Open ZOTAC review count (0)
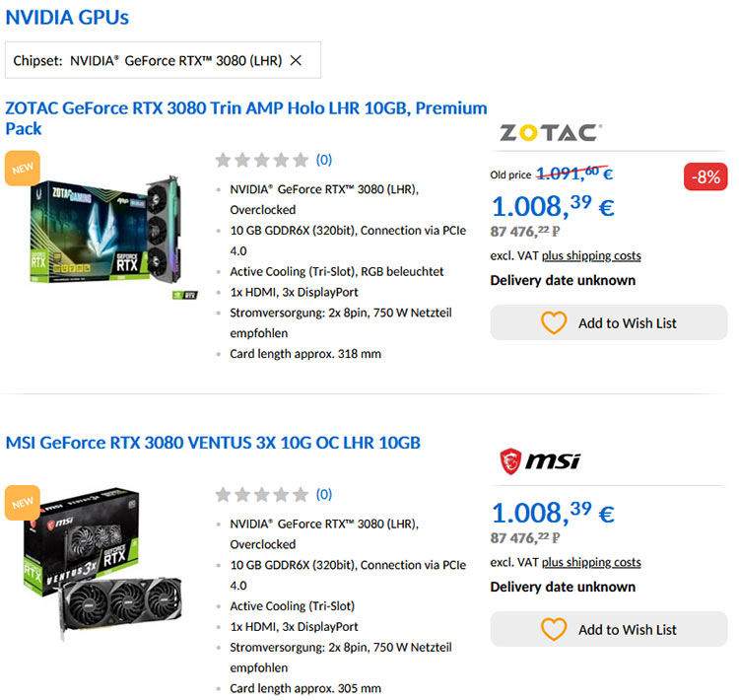739x700 pixels. (324, 160)
